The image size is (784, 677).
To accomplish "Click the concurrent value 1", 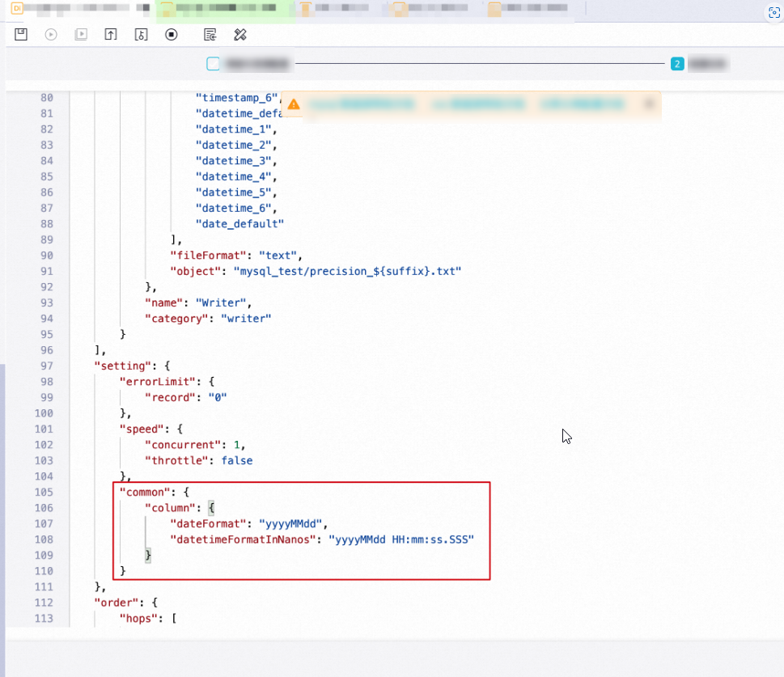I will coord(236,445).
